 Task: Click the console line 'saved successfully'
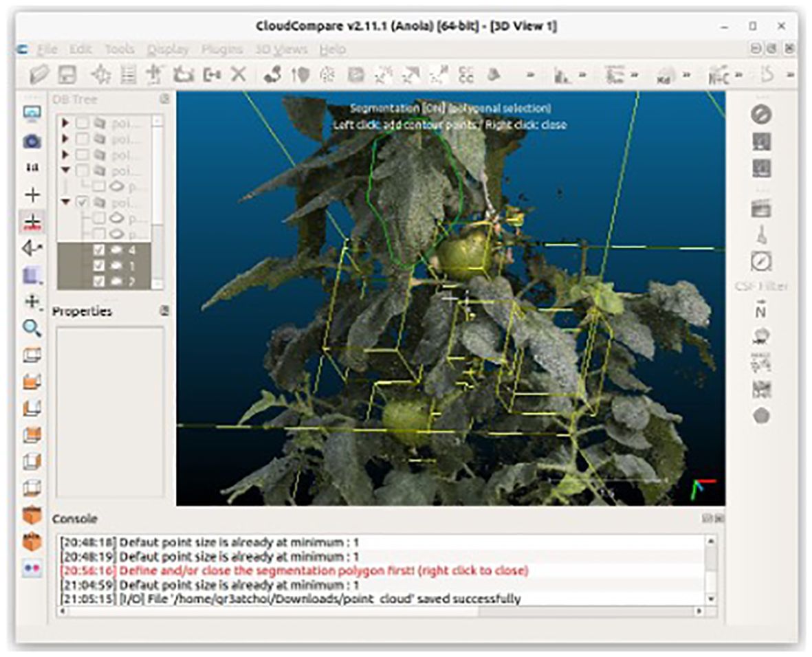tap(291, 599)
